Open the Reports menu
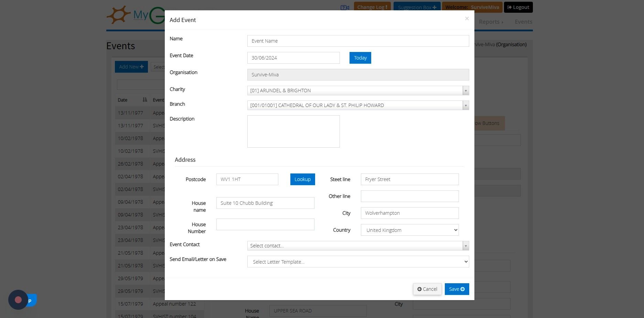The width and height of the screenshot is (644, 318). pyautogui.click(x=491, y=22)
